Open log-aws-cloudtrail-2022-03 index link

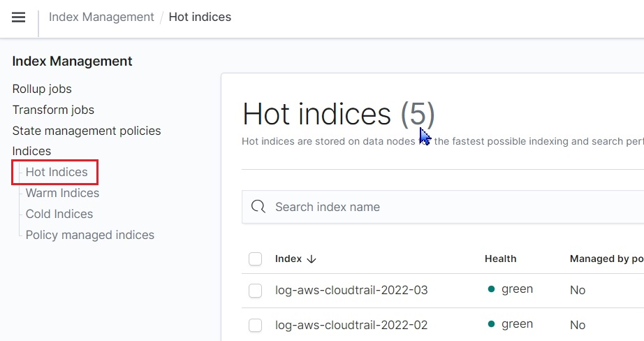tap(351, 290)
